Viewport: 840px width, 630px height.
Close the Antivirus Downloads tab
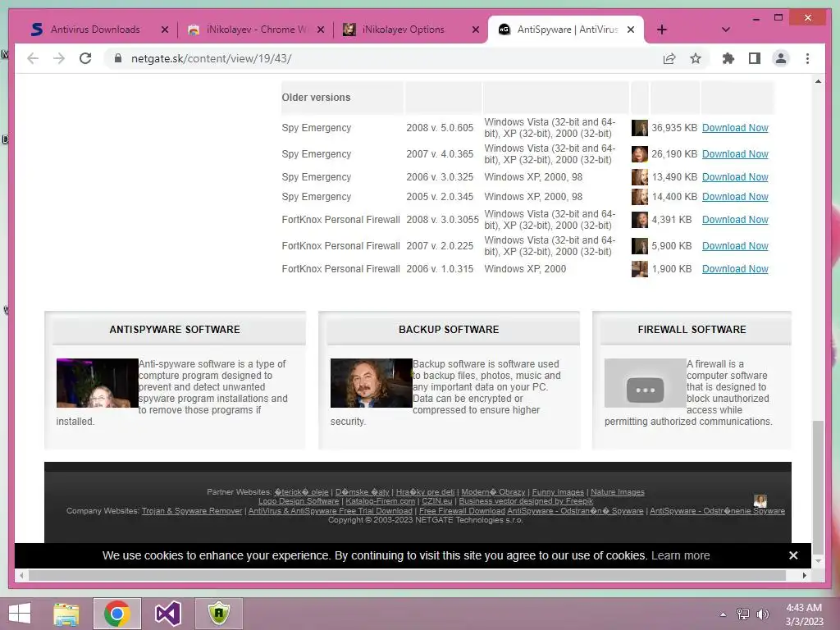[165, 30]
